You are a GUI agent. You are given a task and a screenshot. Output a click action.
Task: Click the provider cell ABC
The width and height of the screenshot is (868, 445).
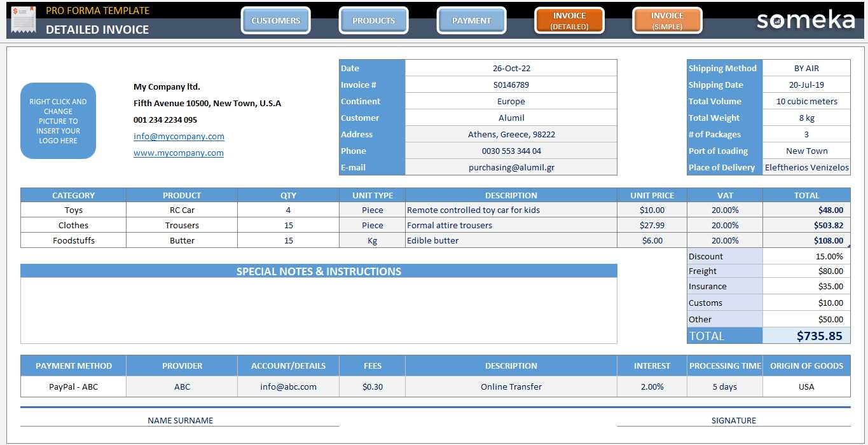point(182,387)
